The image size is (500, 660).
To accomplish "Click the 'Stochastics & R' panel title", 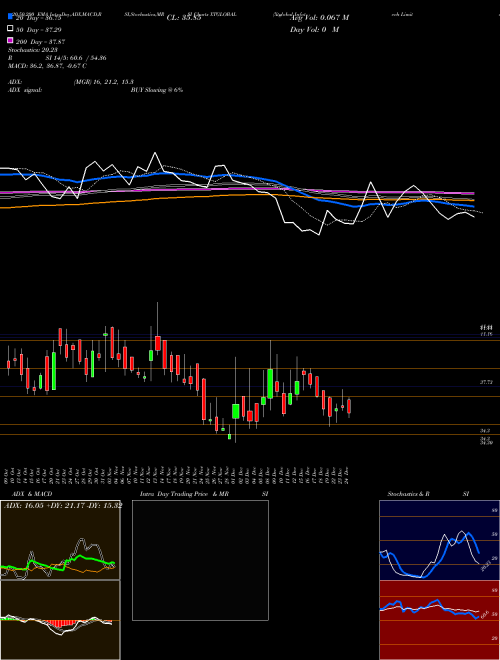I will coord(409,494).
